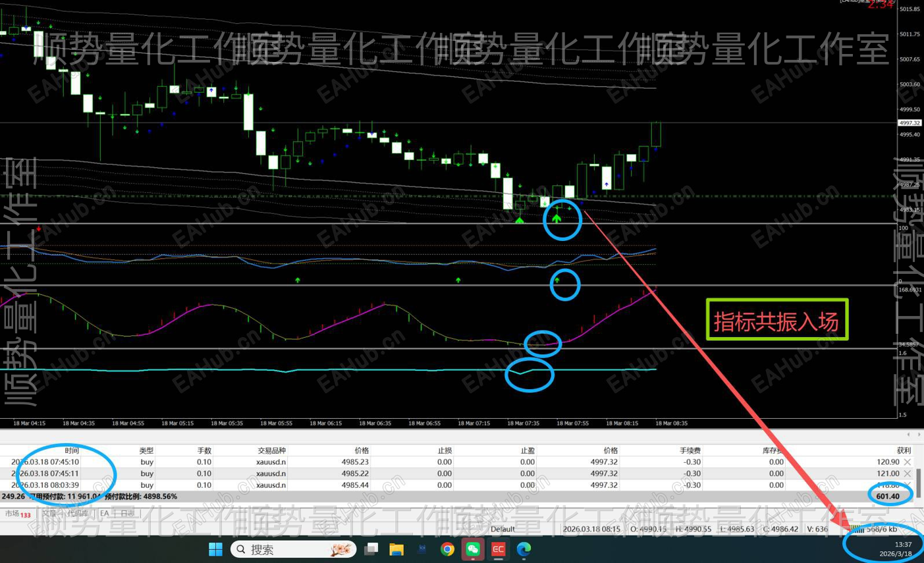Open Microsoft Edge from the taskbar
Viewport: 924px width, 563px height.
(x=524, y=549)
